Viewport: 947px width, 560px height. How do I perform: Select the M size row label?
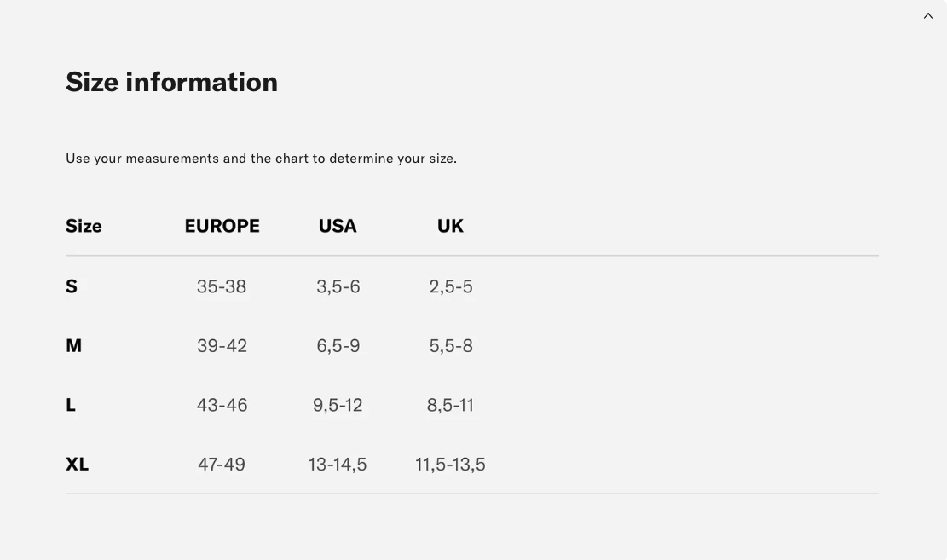[74, 345]
